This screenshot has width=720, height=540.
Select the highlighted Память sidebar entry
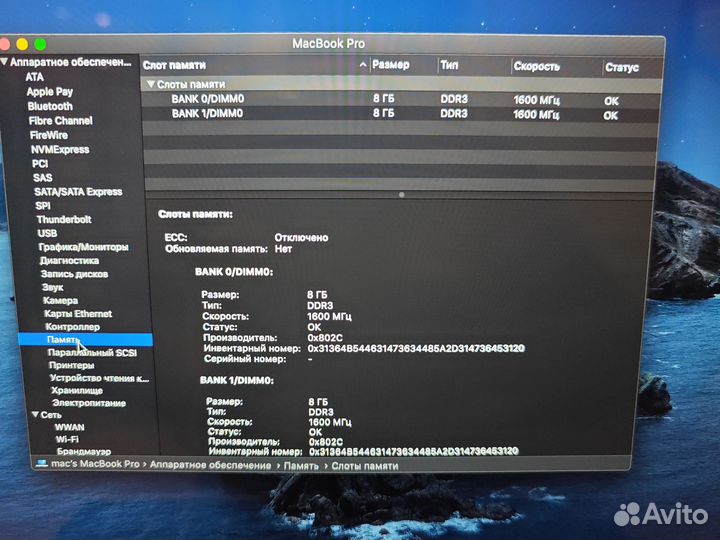coord(85,339)
